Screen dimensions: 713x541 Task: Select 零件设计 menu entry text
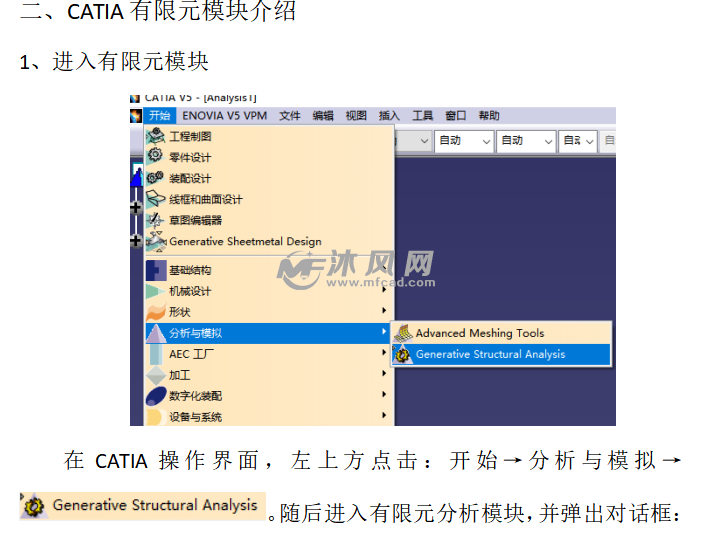point(190,157)
